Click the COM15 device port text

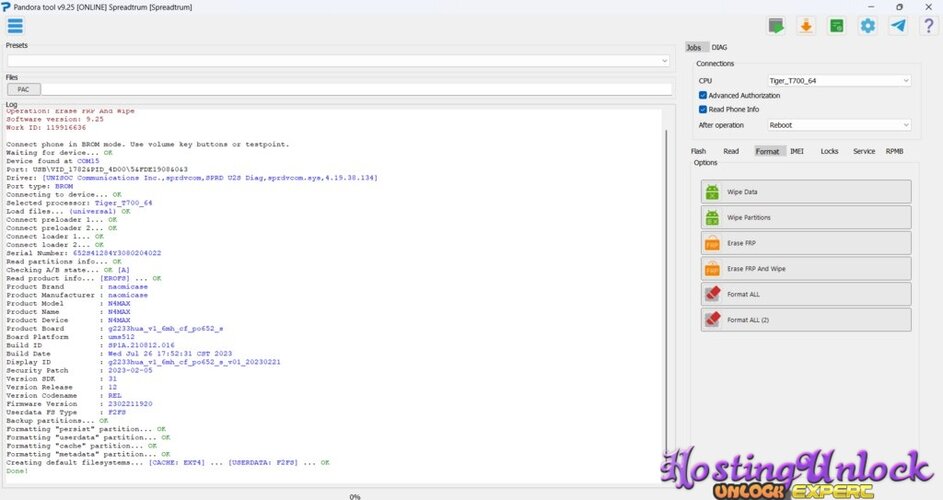click(x=88, y=161)
